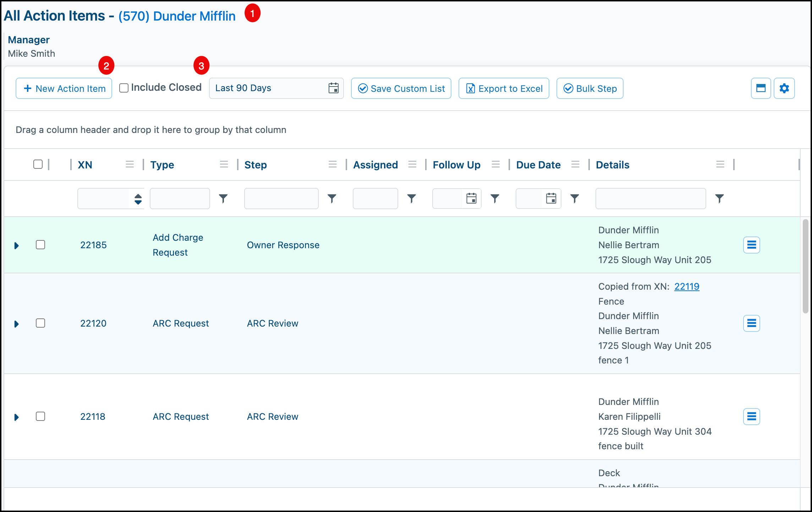Click the XN filter numeric input
Screen dimensions: 812x512
tap(103, 199)
